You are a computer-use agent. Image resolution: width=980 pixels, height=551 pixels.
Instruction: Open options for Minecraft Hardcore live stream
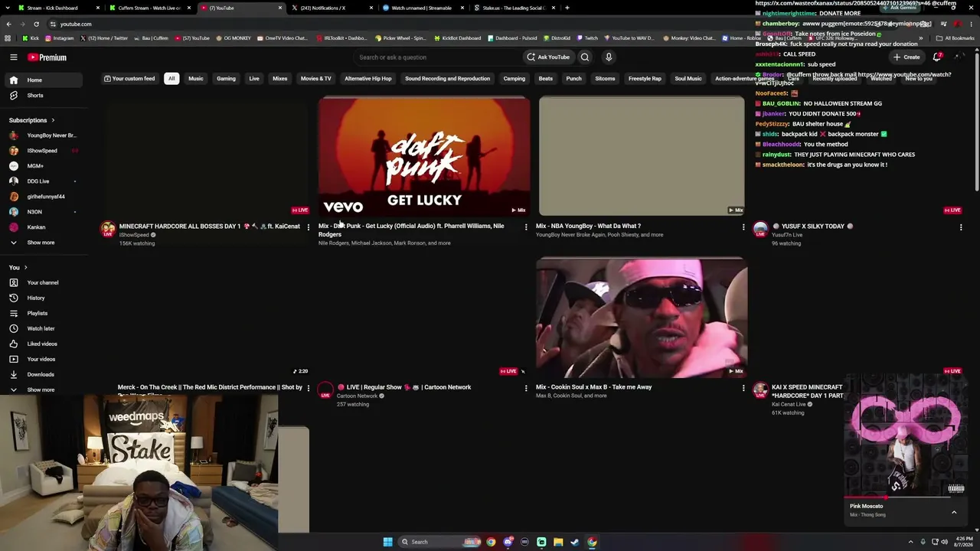pos(309,227)
